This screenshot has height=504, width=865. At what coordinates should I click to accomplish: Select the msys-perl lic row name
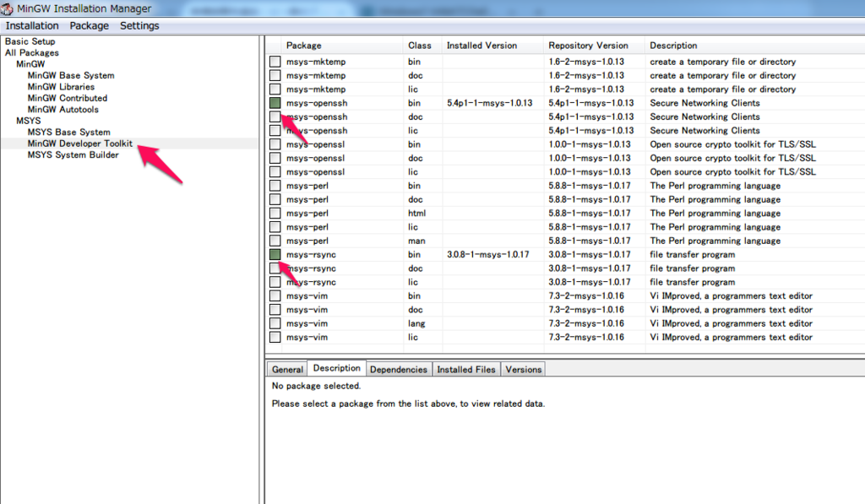(307, 227)
